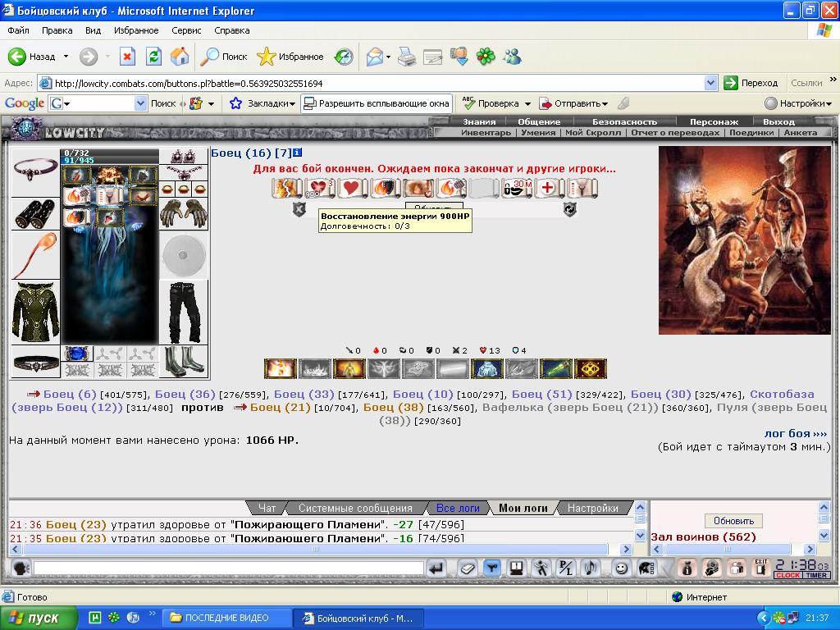840x630 pixels.
Task: Click the equipped black trousers item
Action: pyautogui.click(x=184, y=313)
